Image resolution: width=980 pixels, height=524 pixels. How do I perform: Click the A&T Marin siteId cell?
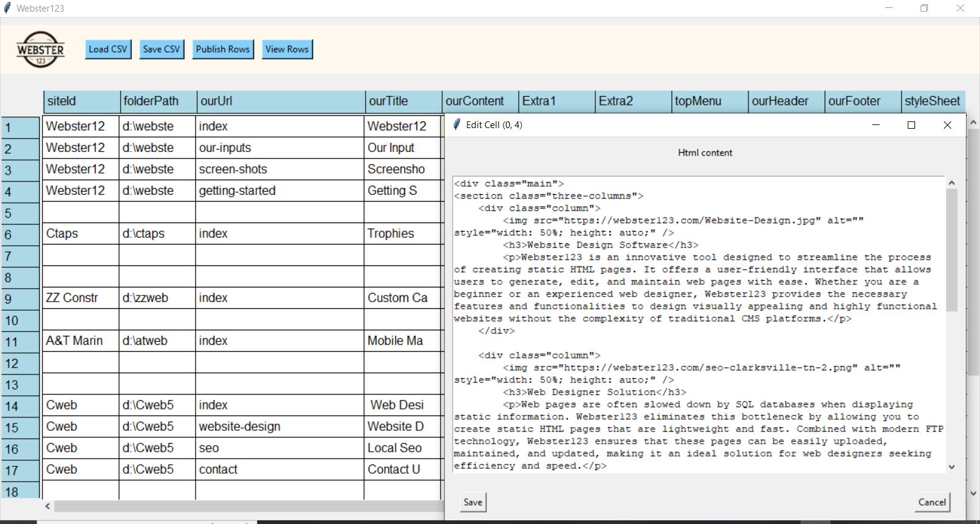81,341
